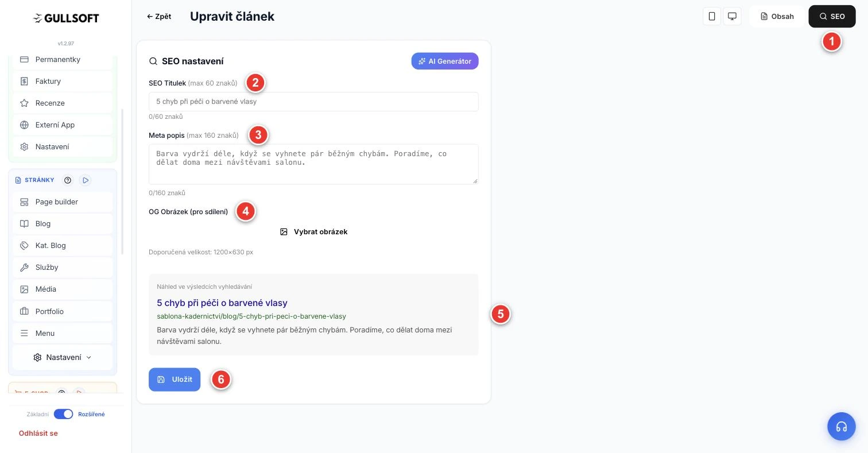Open the support headset chat button
This screenshot has height=453, width=868.
tap(842, 427)
